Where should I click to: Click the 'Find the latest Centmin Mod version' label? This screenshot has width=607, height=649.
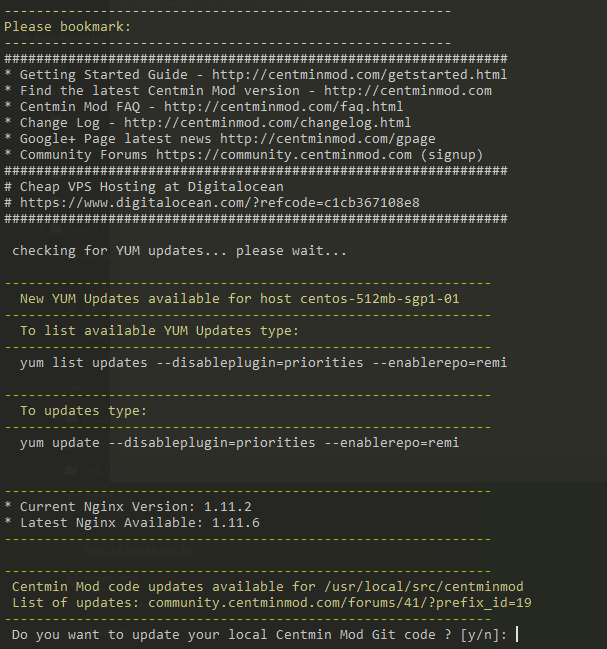coord(160,91)
